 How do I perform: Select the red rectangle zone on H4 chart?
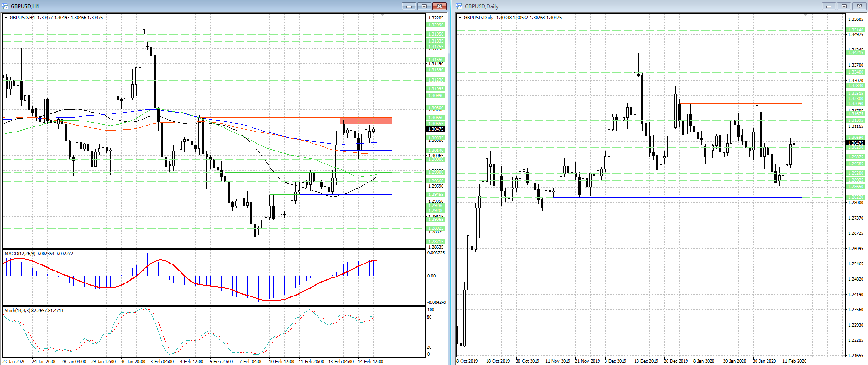(366, 120)
